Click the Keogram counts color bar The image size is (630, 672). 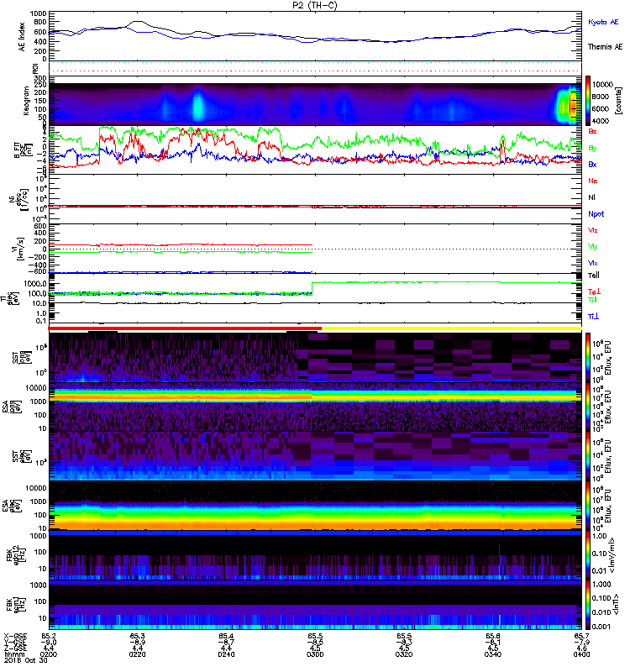pos(575,101)
